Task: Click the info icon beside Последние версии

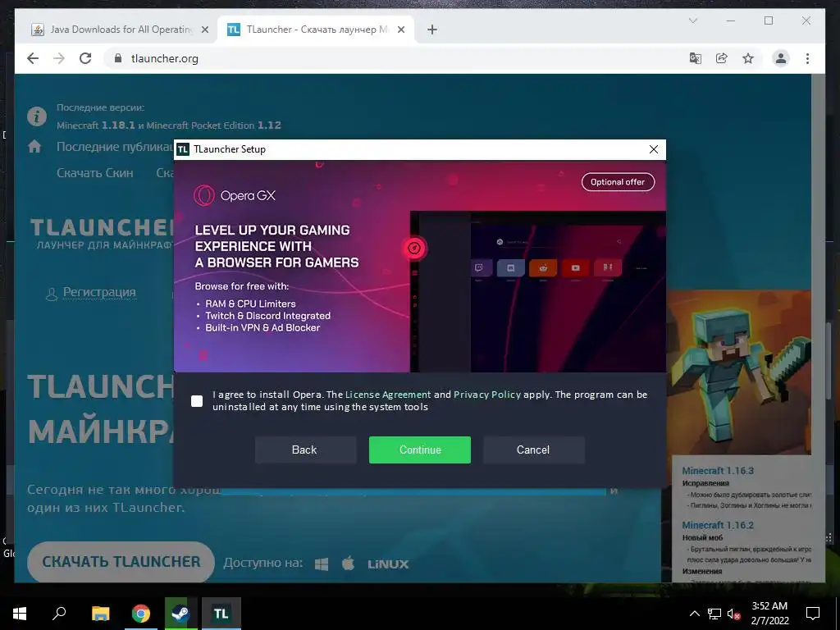Action: (x=37, y=116)
